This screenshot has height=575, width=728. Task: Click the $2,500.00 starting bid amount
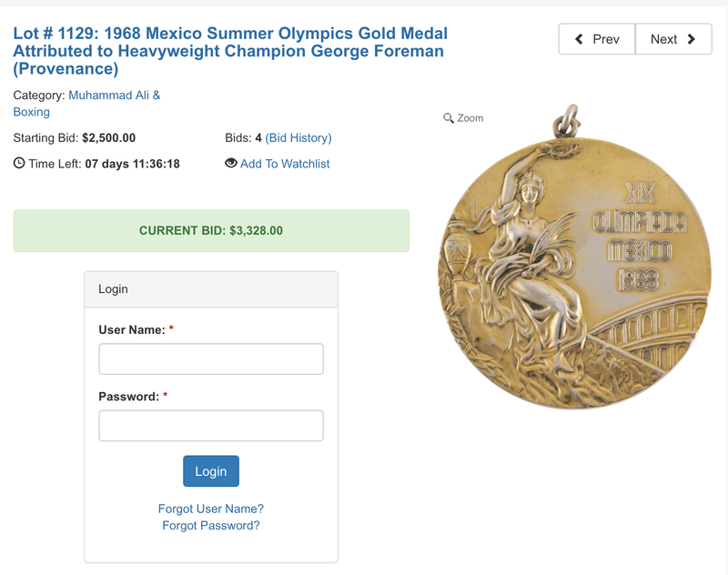108,138
